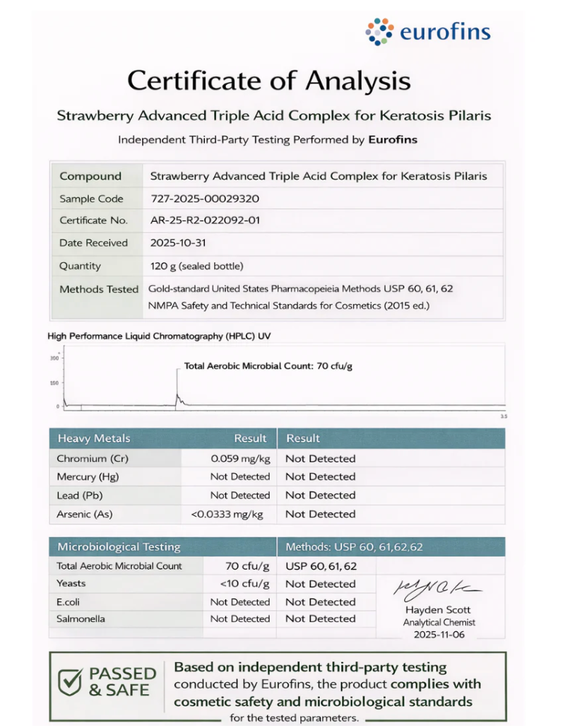Image resolution: width=582 pixels, height=728 pixels.
Task: Click the 70 cfu/g table result
Action: click(x=247, y=566)
